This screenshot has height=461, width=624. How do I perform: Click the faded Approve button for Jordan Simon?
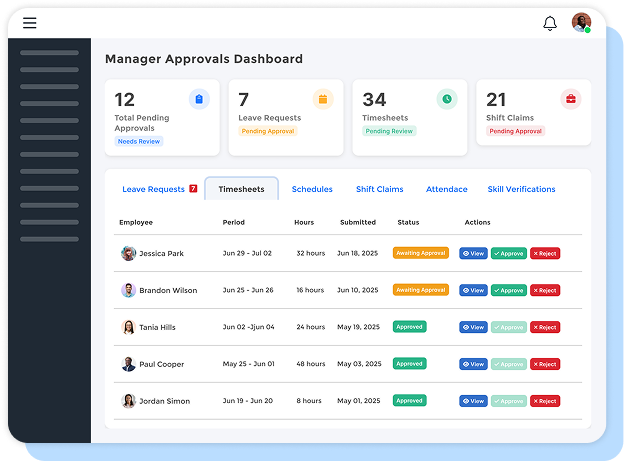pyautogui.click(x=509, y=401)
